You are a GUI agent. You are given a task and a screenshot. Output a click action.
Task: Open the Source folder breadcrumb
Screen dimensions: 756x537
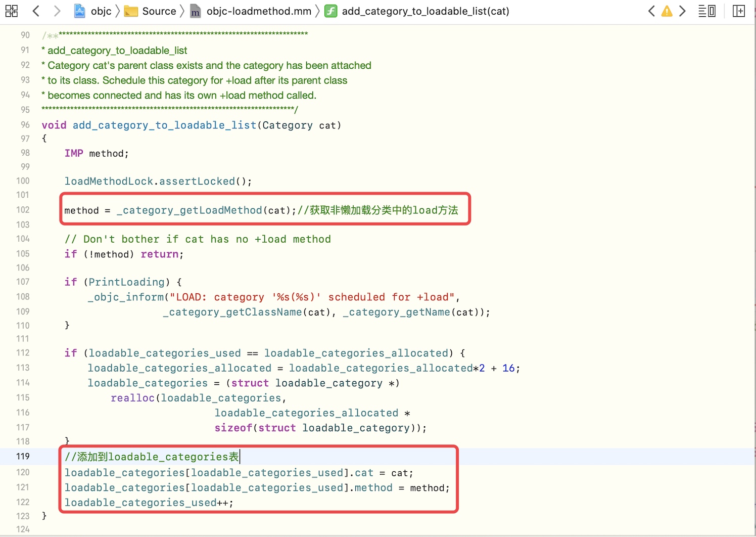[x=159, y=11]
